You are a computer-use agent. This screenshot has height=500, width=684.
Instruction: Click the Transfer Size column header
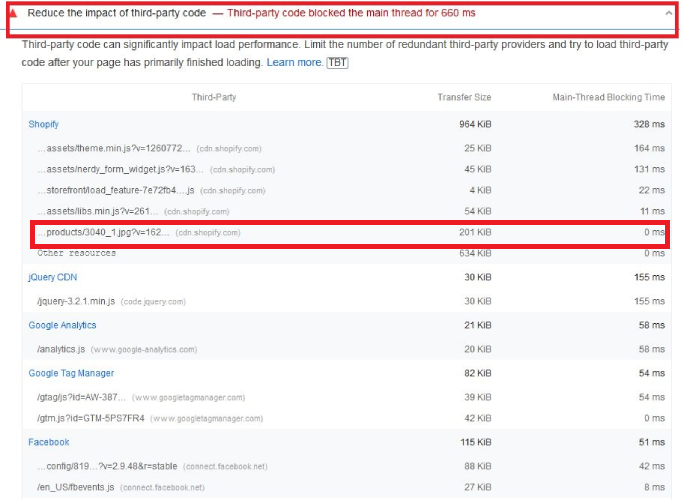point(463,97)
